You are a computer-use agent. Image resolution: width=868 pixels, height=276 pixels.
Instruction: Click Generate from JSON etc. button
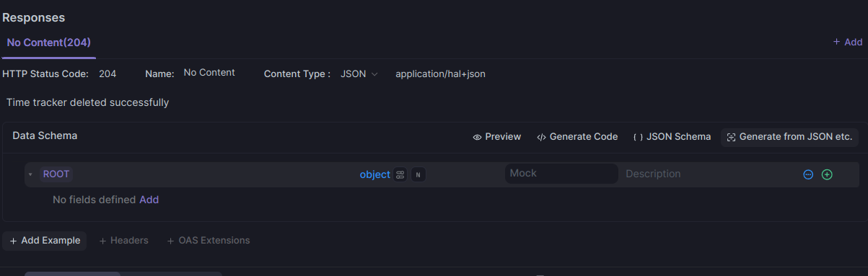789,137
